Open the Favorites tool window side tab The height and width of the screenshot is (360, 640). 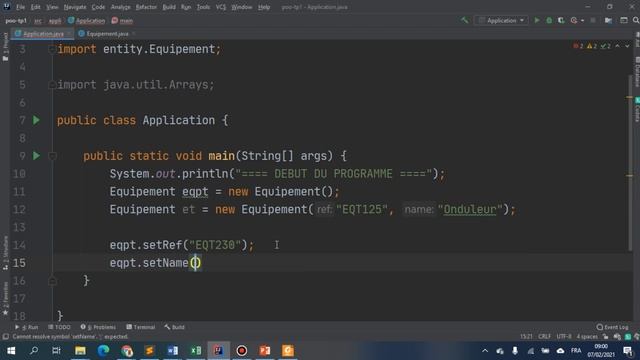coord(5,298)
